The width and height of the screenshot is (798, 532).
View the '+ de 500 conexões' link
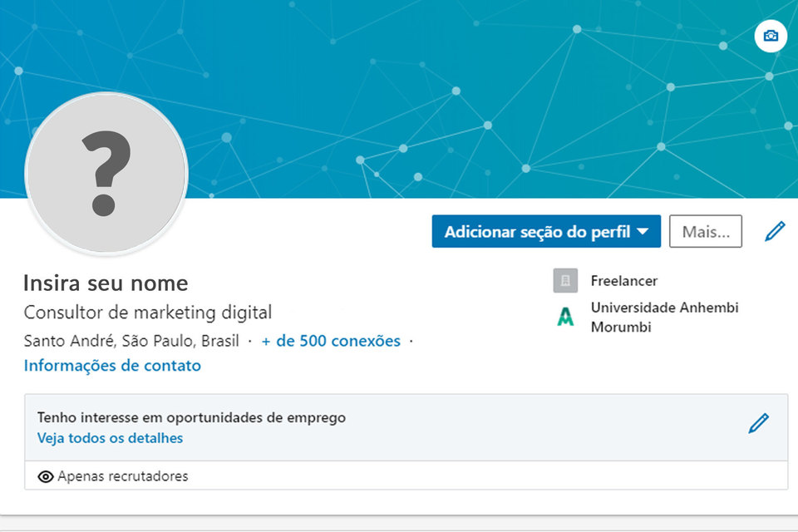pyautogui.click(x=331, y=341)
